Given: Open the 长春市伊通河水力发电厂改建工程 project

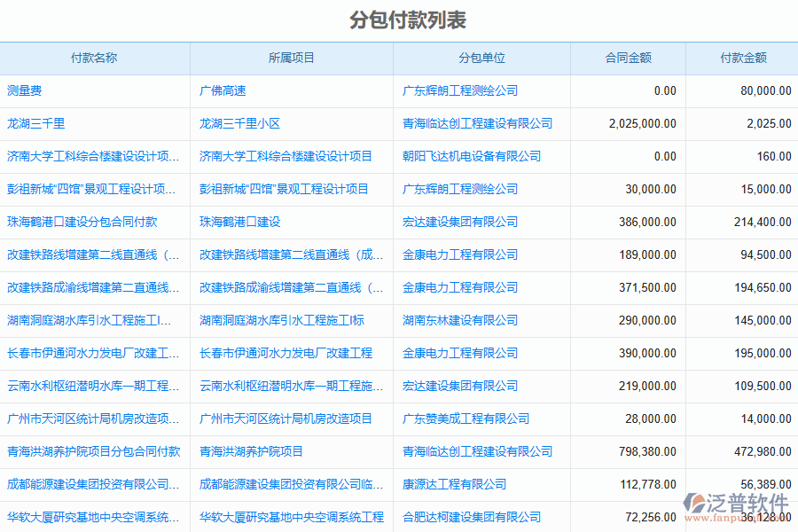Looking at the screenshot, I should click(x=286, y=354).
